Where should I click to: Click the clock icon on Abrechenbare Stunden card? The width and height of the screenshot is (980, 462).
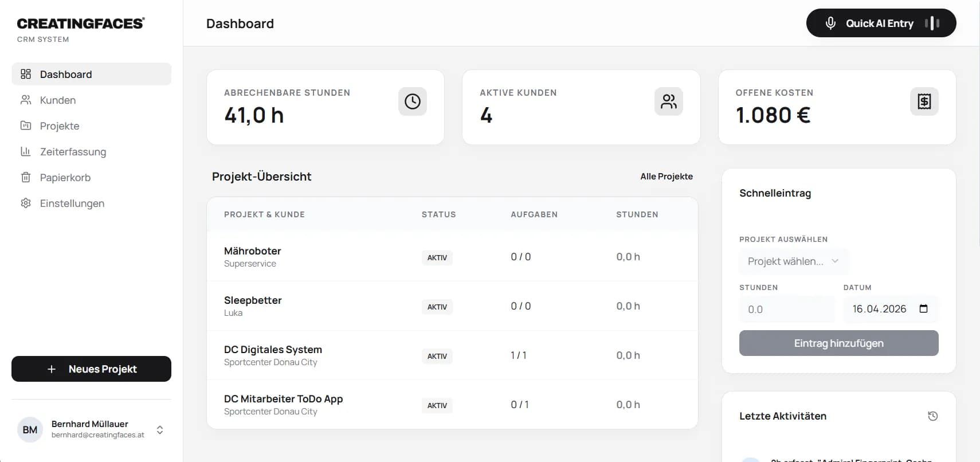pos(413,101)
